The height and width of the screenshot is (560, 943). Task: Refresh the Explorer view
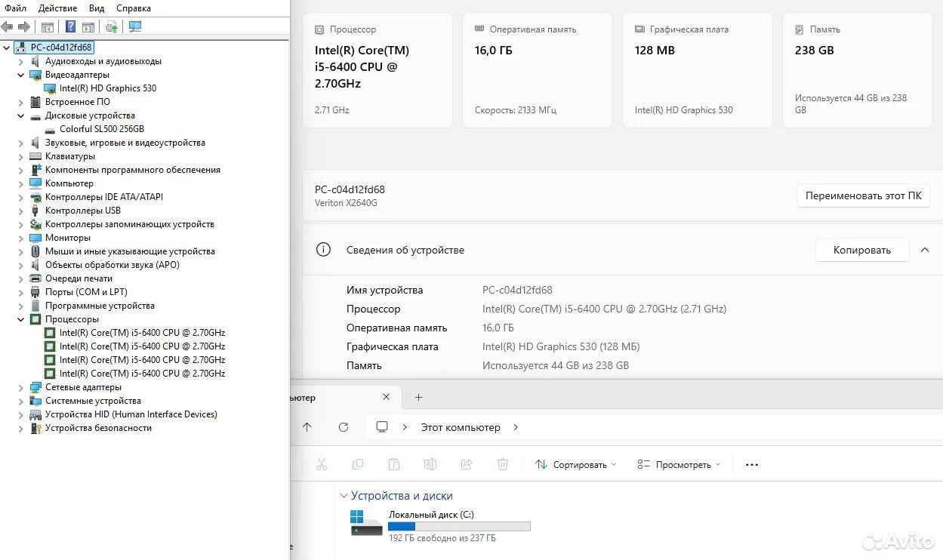pyautogui.click(x=344, y=427)
